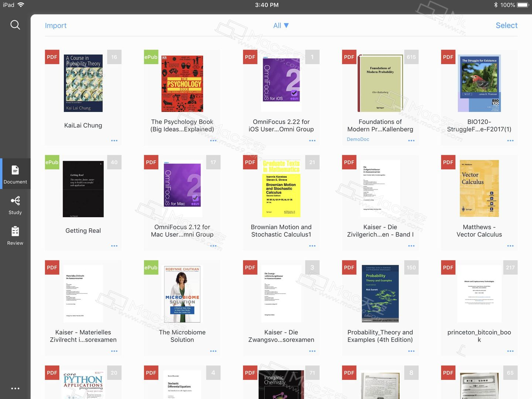Screen dimensions: 532x399
Task: Open options dots for OmniFocus 2.12 for Mac
Action: point(213,246)
